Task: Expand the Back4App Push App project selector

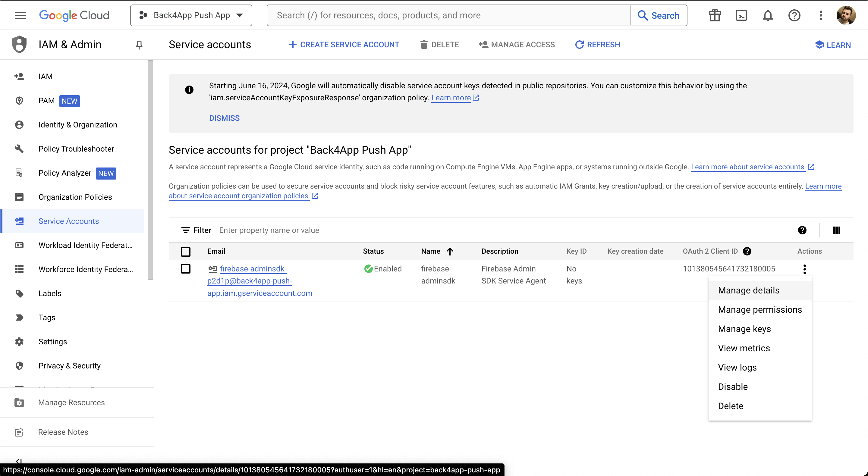Action: click(x=191, y=15)
